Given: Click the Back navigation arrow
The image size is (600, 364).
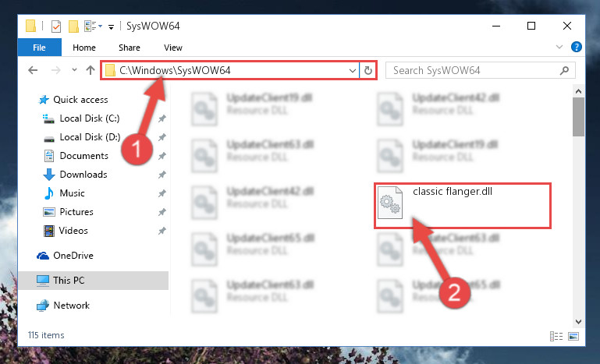Looking at the screenshot, I should (33, 70).
